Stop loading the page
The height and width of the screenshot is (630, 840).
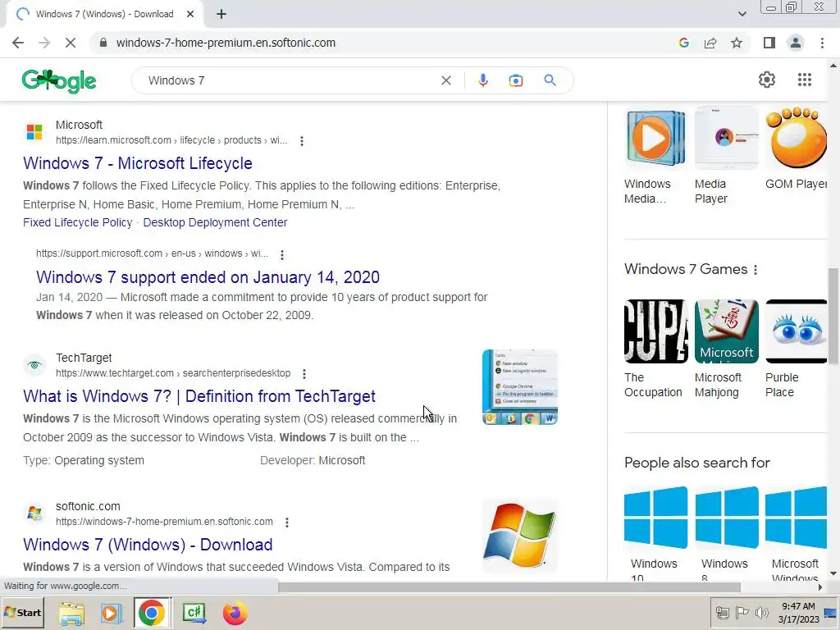click(x=71, y=43)
